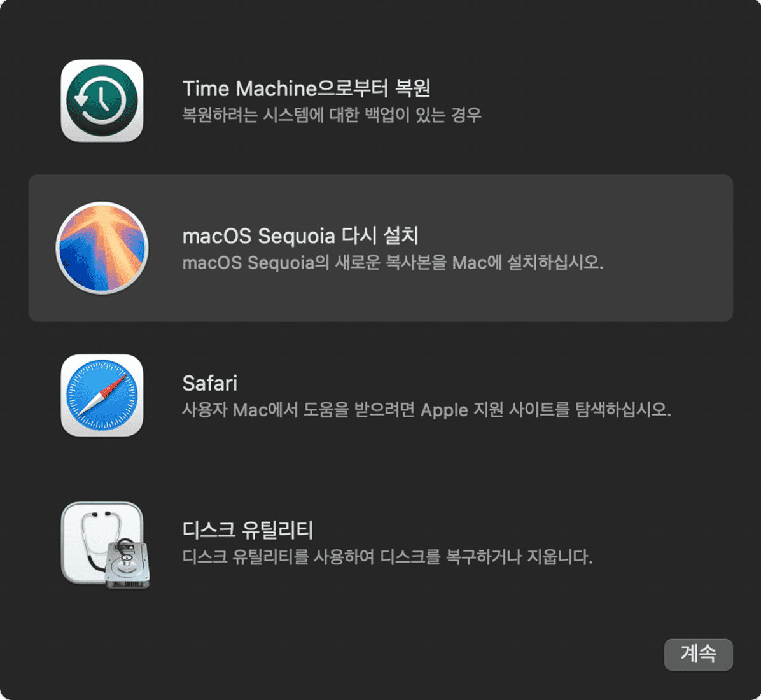The width and height of the screenshot is (761, 700).
Task: Select the 'Time Machine으로부터 복원' title
Action: point(306,88)
